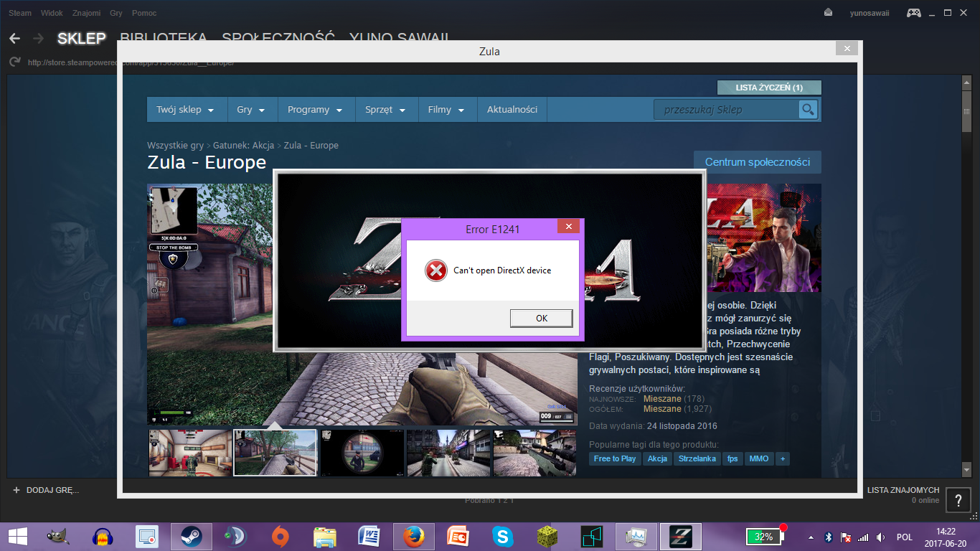Click the page reload icon
Viewport: 980px width, 551px height.
(14, 62)
